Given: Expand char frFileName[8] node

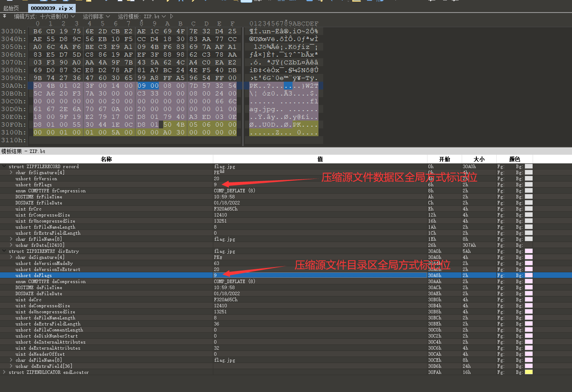Looking at the screenshot, I should tap(11, 239).
